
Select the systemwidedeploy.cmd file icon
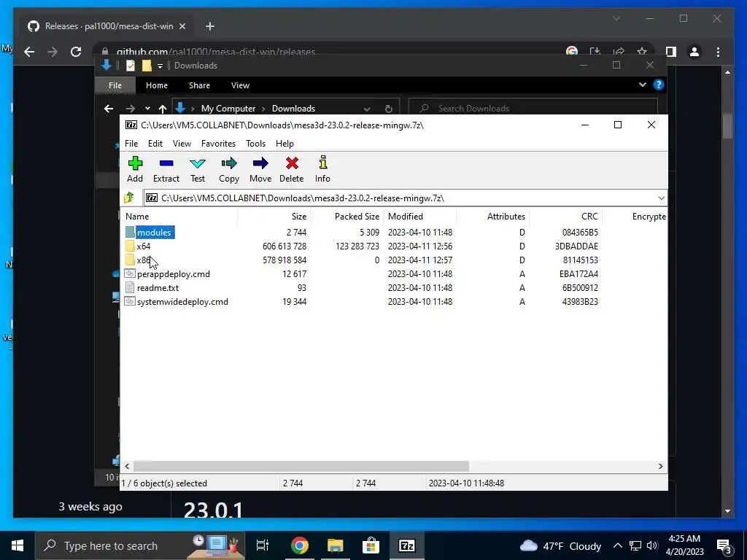point(130,301)
